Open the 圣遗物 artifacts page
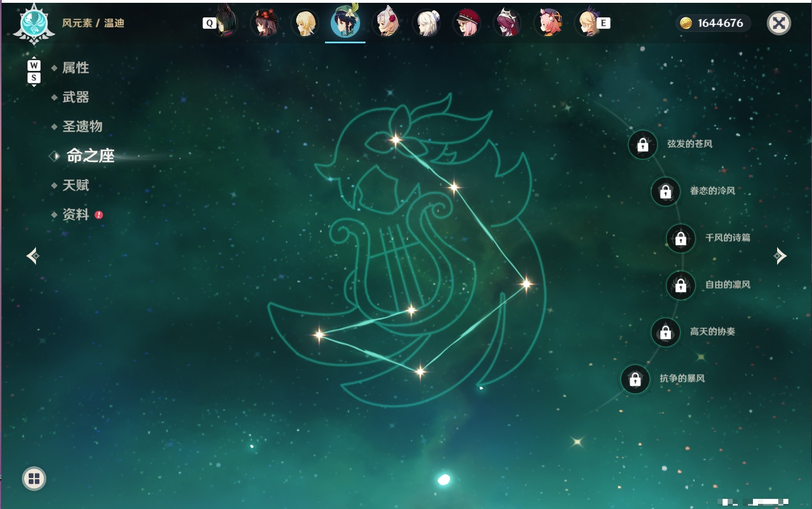 point(82,127)
